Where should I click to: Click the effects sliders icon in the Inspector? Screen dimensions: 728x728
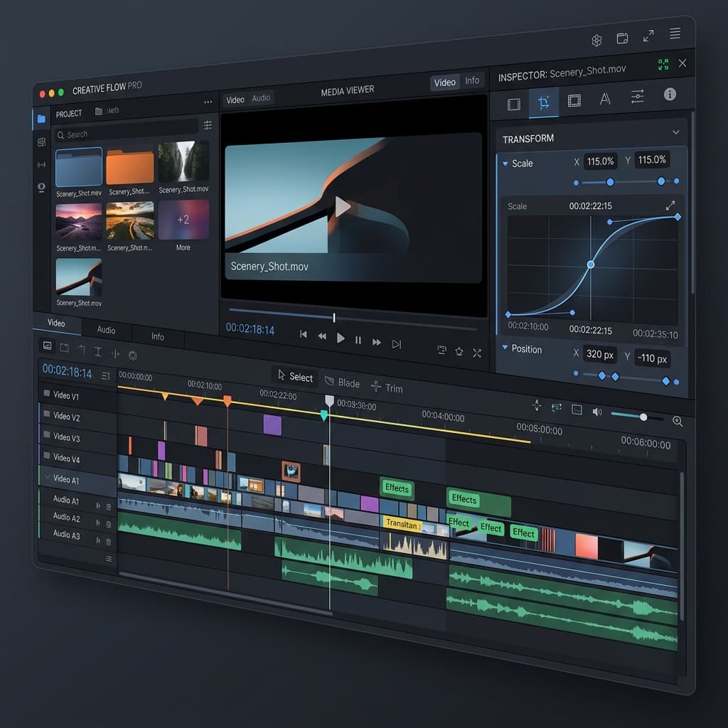coord(638,97)
